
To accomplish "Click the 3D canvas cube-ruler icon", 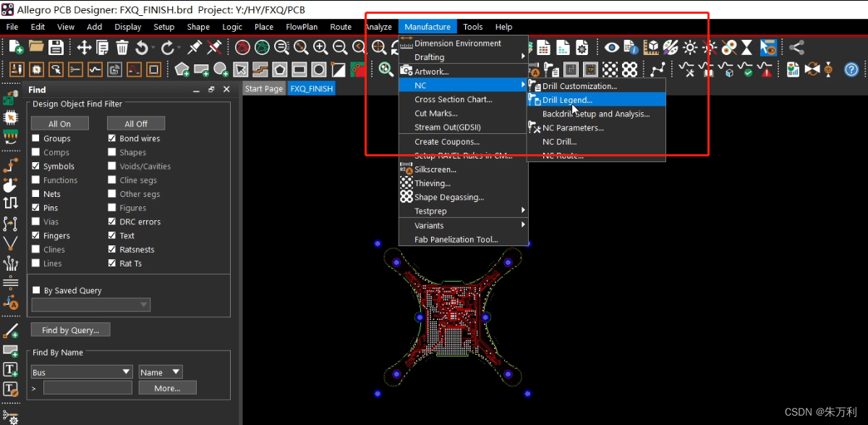I will [x=652, y=48].
